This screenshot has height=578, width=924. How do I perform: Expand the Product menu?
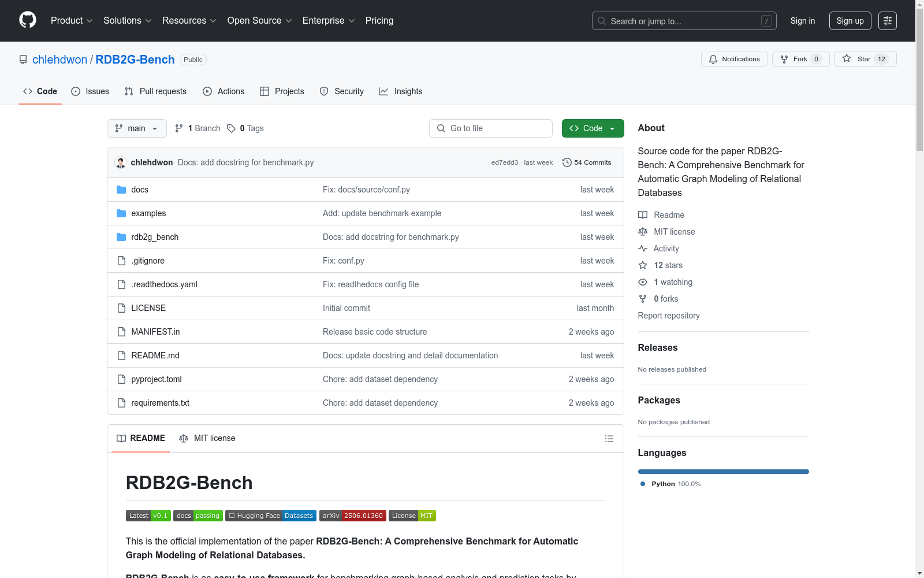tap(72, 20)
